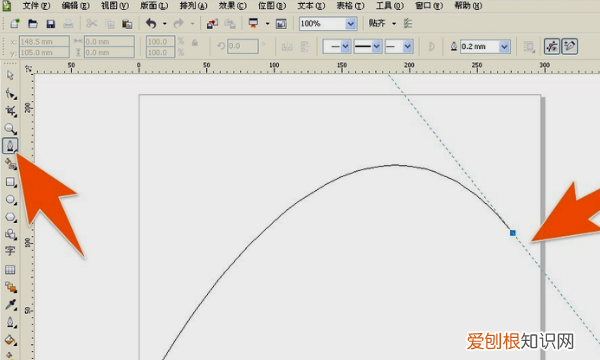Create a new document
Screen dimensions: 600x360
point(15,24)
